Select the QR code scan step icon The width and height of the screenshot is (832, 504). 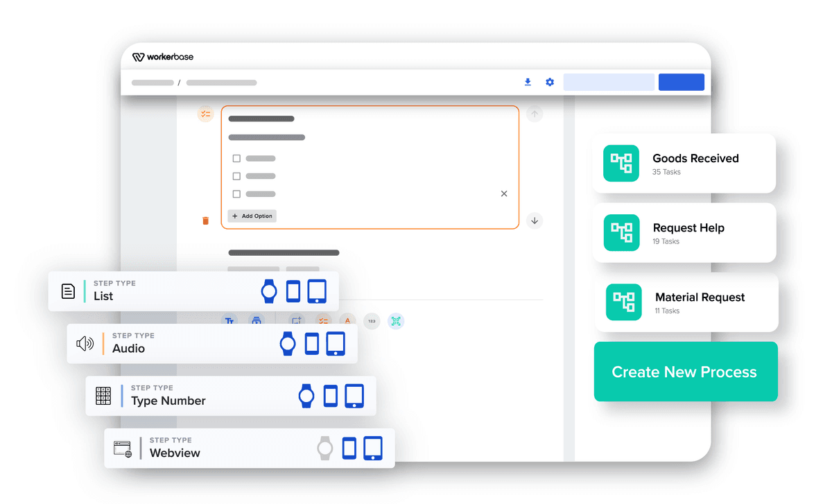tap(396, 321)
